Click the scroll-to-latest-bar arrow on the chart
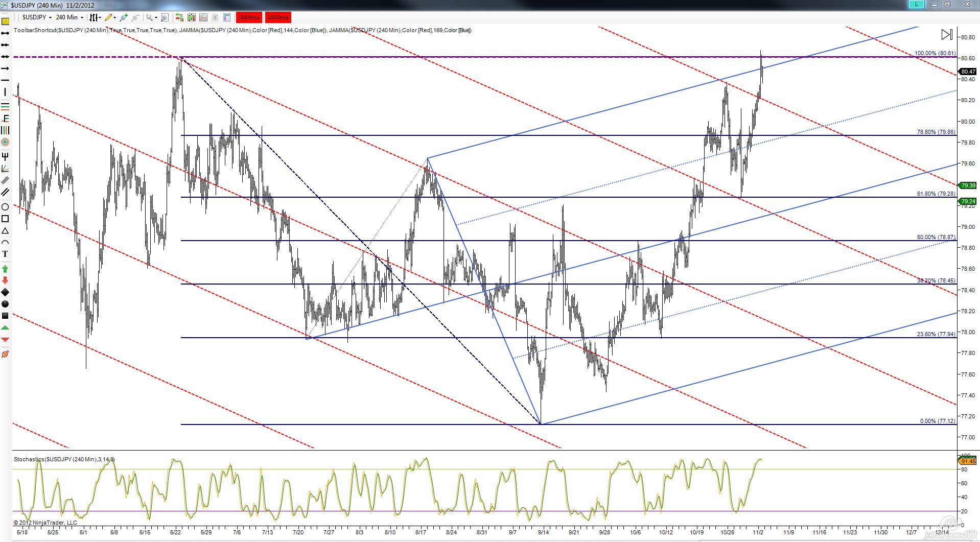 pos(947,34)
